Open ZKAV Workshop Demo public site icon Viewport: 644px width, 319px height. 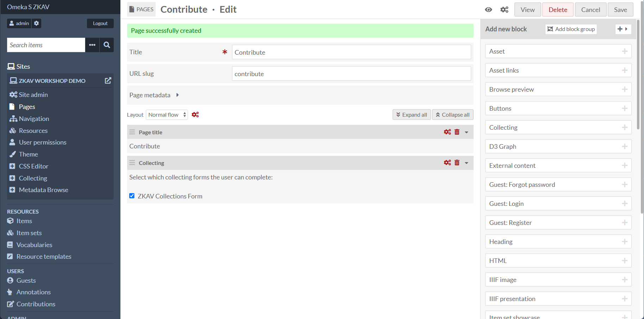(x=108, y=80)
